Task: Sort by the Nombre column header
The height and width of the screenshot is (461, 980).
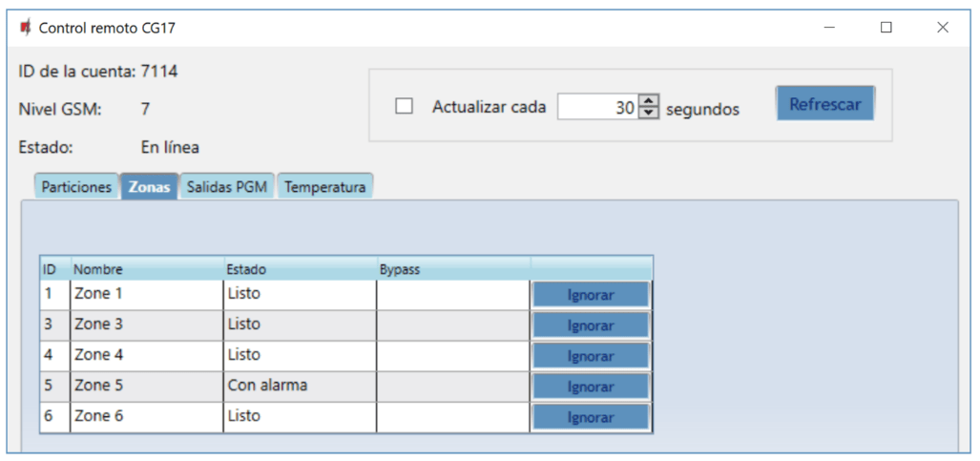Action: click(x=146, y=269)
